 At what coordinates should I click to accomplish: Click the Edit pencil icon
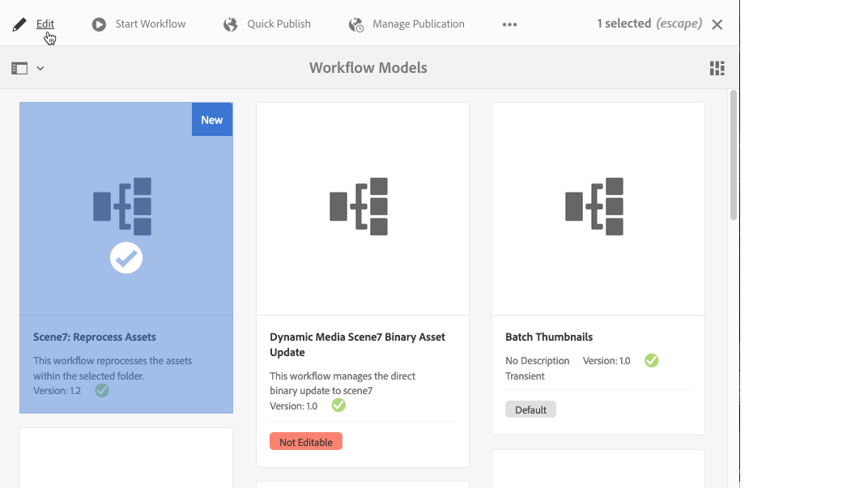tap(19, 24)
